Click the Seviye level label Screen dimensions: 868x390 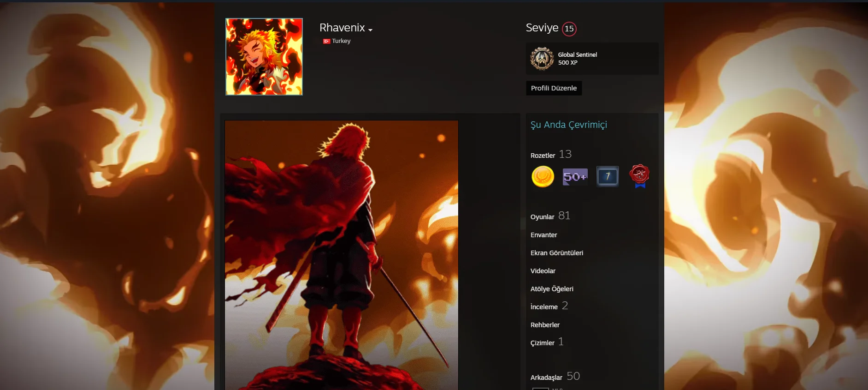[x=542, y=28]
